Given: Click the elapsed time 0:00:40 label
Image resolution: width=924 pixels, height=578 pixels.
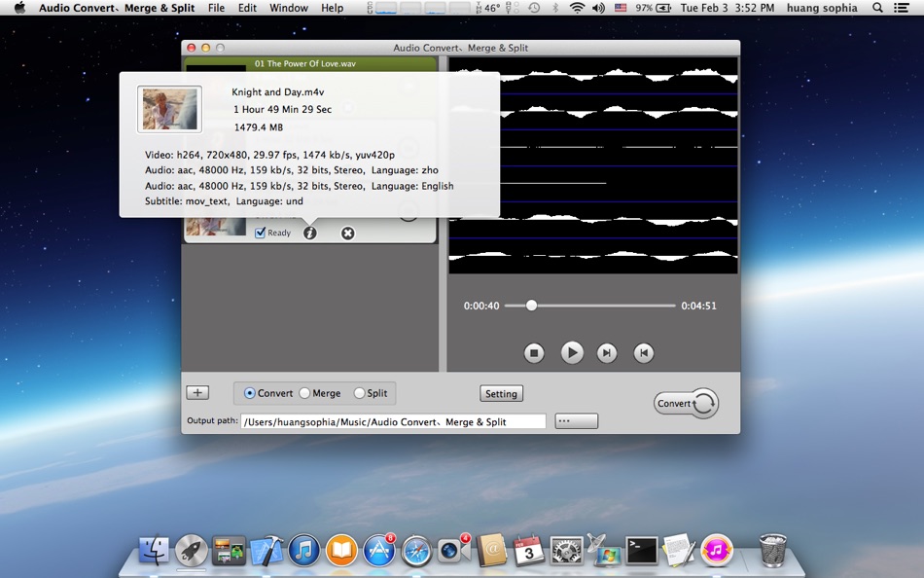Looking at the screenshot, I should tap(481, 306).
